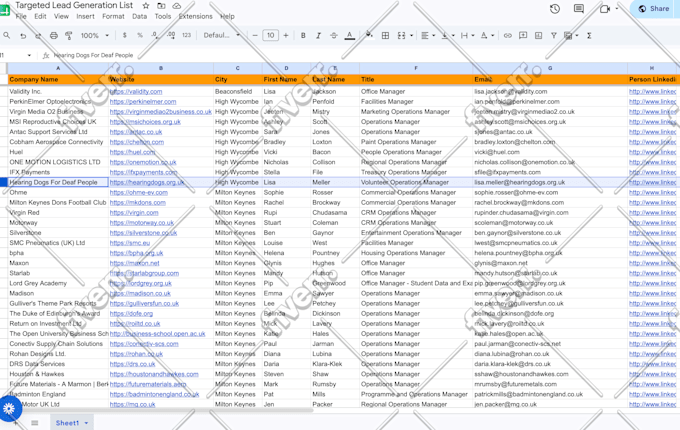Open the functions sigma menu
Screen dimensions: 680x430
pos(589,36)
